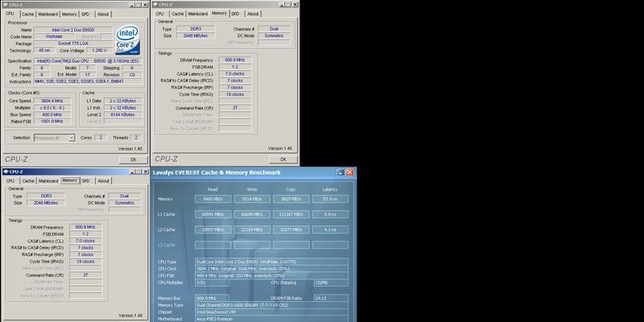Switch to Memory tab in the CPU-Z processor window
The image size is (644, 322).
tap(69, 14)
